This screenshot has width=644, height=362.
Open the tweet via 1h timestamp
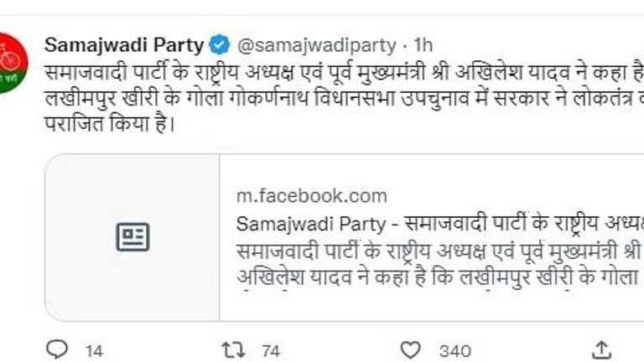point(423,44)
